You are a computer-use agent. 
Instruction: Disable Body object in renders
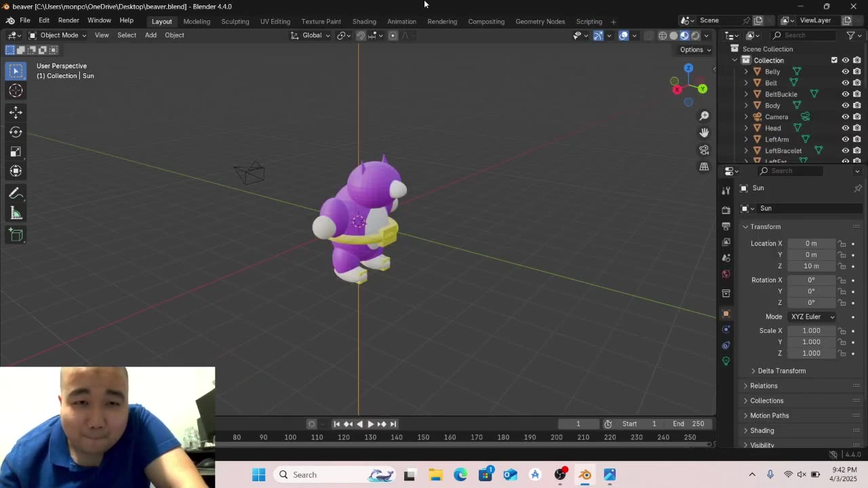pos(857,106)
